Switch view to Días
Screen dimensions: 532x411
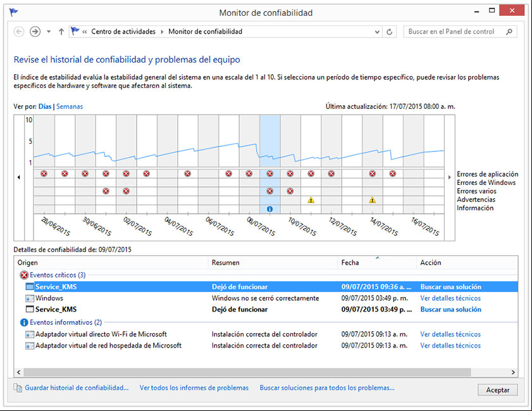pyautogui.click(x=45, y=106)
